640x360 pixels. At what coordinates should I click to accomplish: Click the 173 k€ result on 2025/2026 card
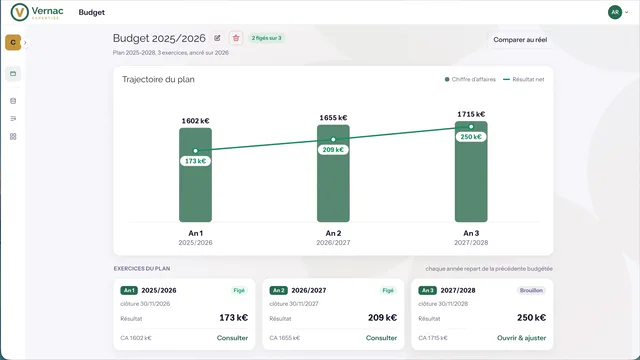233,318
